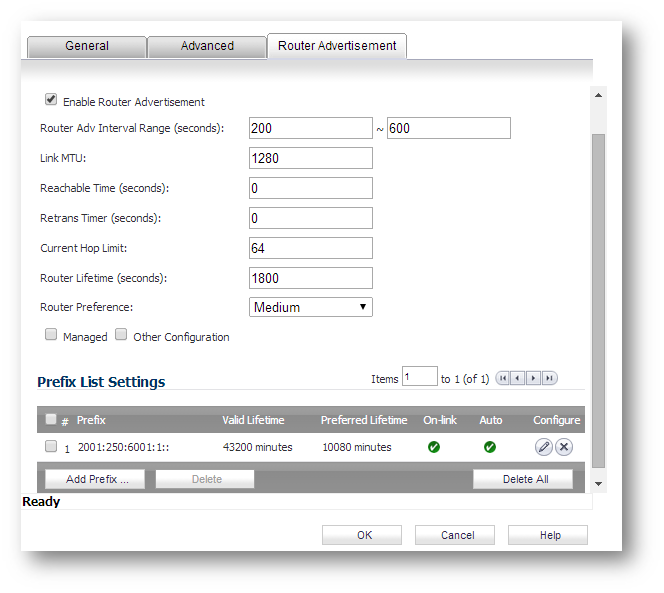Viewport: 664px width, 593px height.
Task: Select the Router Advertisement tab
Action: [337, 46]
